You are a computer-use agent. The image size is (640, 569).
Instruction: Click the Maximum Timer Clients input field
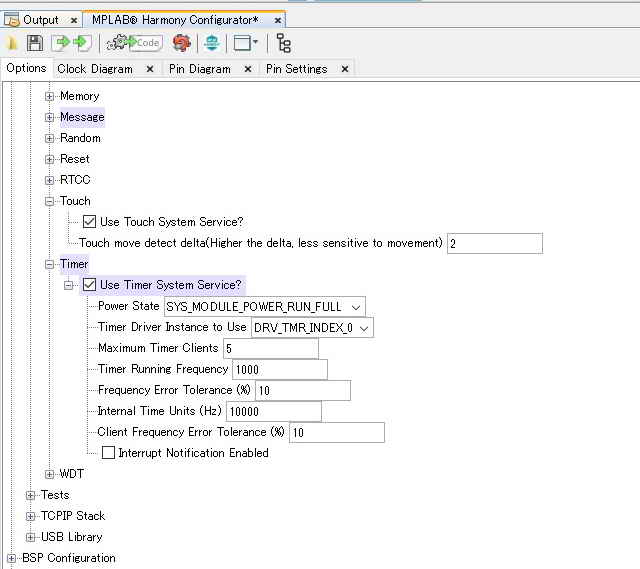[270, 348]
